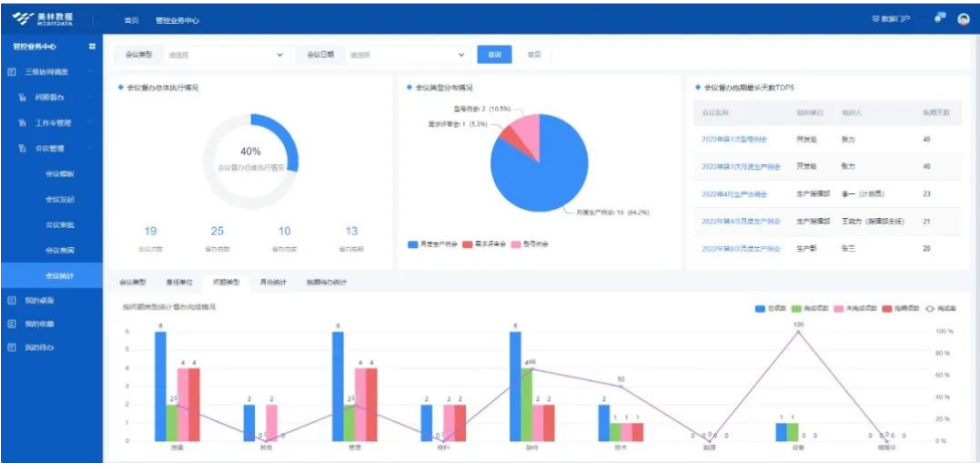Viewport: 980px width, 469px height.
Task: Click the 会议管理 tree icon
Action: (x=22, y=148)
